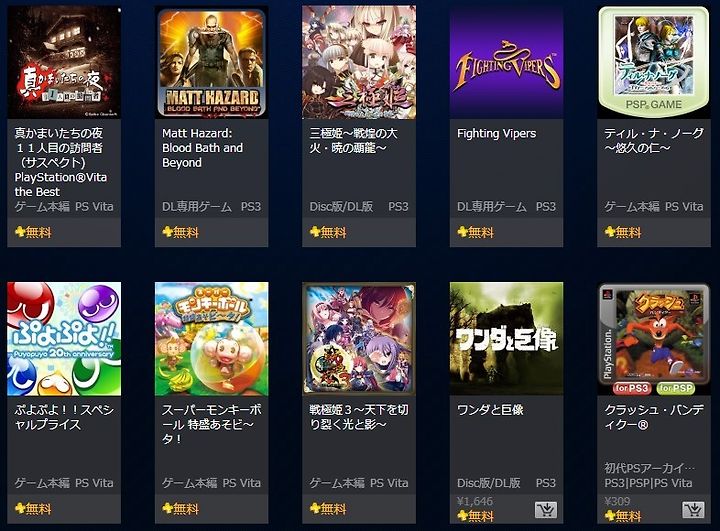Screen dimensions: 720x531
Task: Add ワンダと巨像 to cart icon
Action: pos(546,509)
